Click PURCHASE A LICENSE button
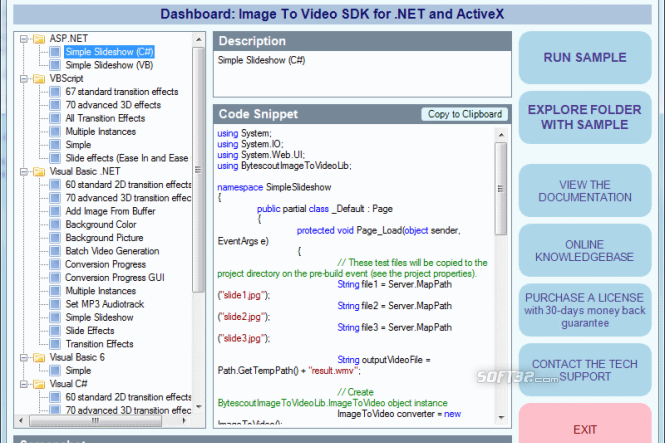The height and width of the screenshot is (443, 665). tap(585, 310)
